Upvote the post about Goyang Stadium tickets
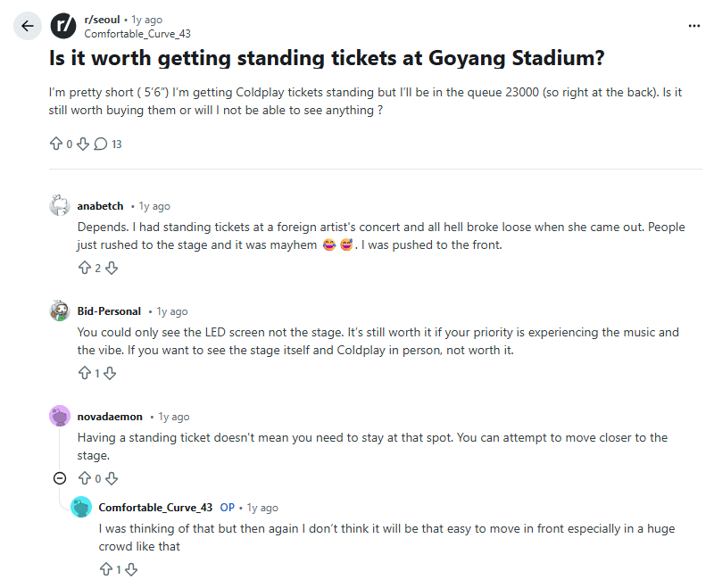The height and width of the screenshot is (588, 714). click(x=55, y=143)
